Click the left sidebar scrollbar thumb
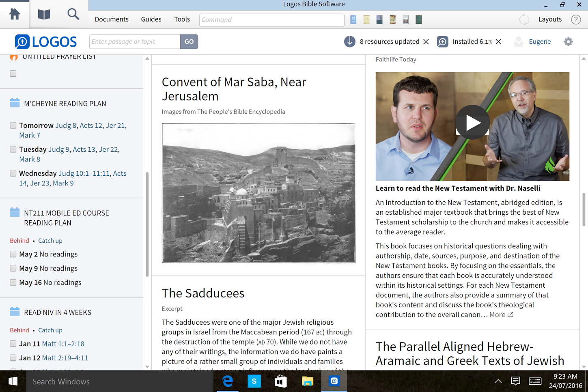 pos(147,224)
